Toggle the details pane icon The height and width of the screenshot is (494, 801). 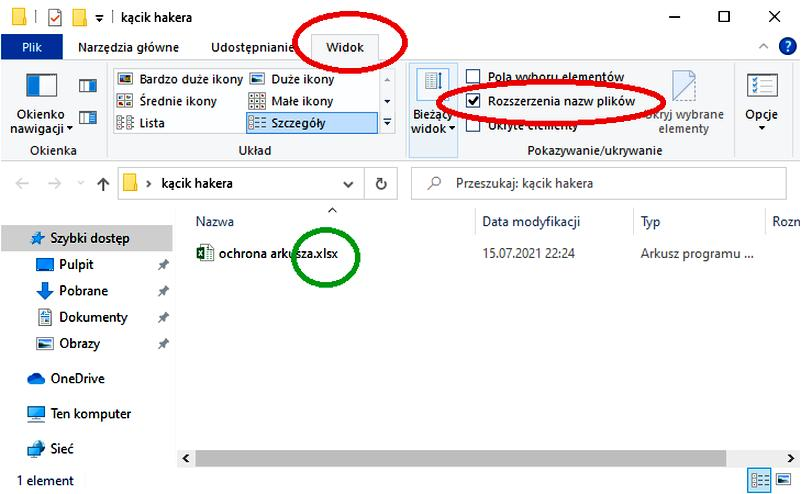(x=88, y=118)
